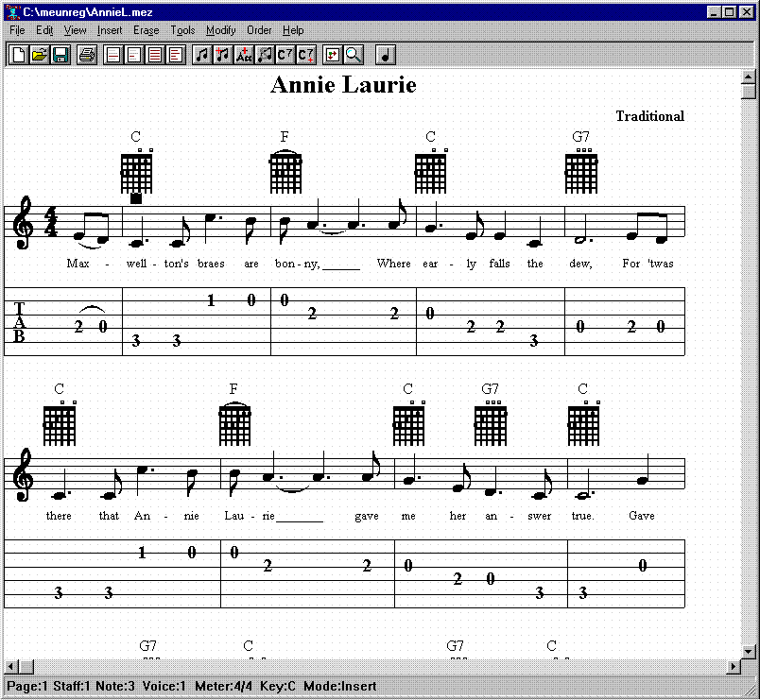
Task: Click the magnifying glass zoom icon
Action: tap(354, 55)
